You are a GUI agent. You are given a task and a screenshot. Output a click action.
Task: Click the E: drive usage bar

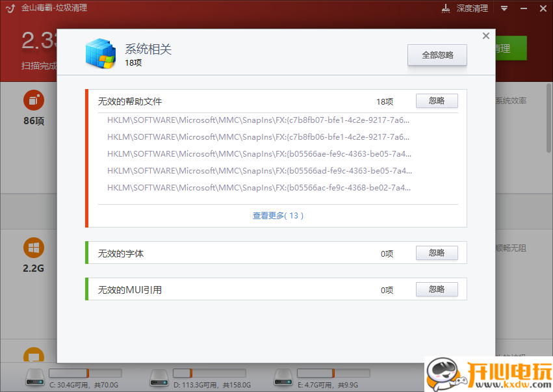(x=333, y=373)
